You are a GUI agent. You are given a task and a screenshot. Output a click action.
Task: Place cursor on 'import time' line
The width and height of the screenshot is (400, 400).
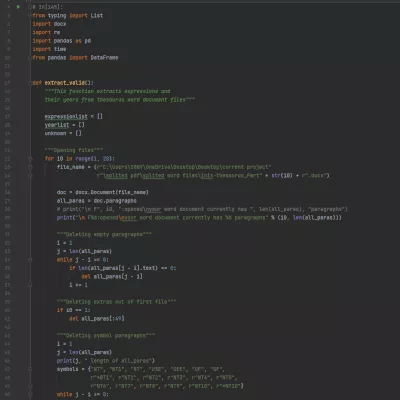(49, 49)
